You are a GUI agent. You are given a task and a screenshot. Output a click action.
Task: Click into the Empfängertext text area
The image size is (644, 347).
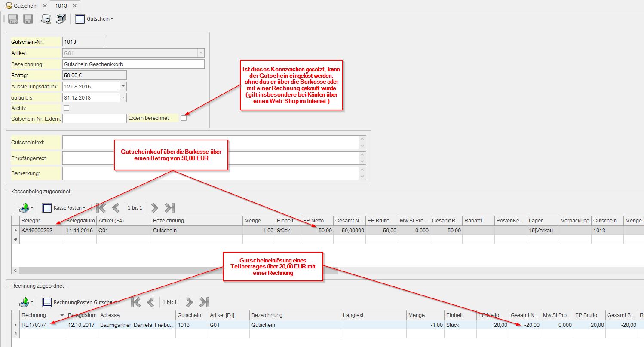tap(211, 158)
